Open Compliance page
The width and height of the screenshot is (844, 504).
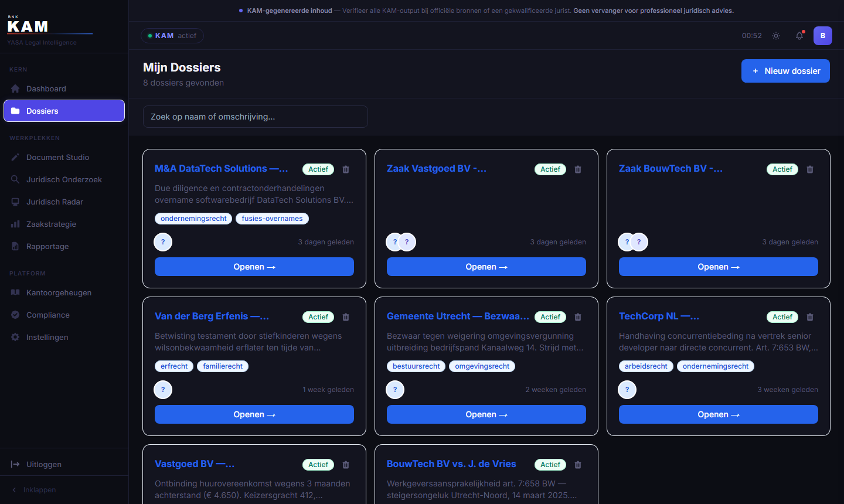click(x=64, y=315)
